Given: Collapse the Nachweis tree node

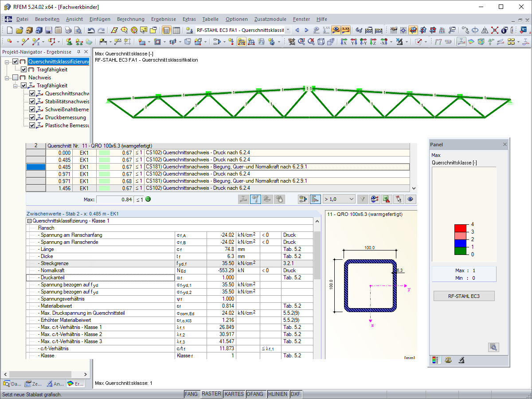Looking at the screenshot, I should (8, 78).
